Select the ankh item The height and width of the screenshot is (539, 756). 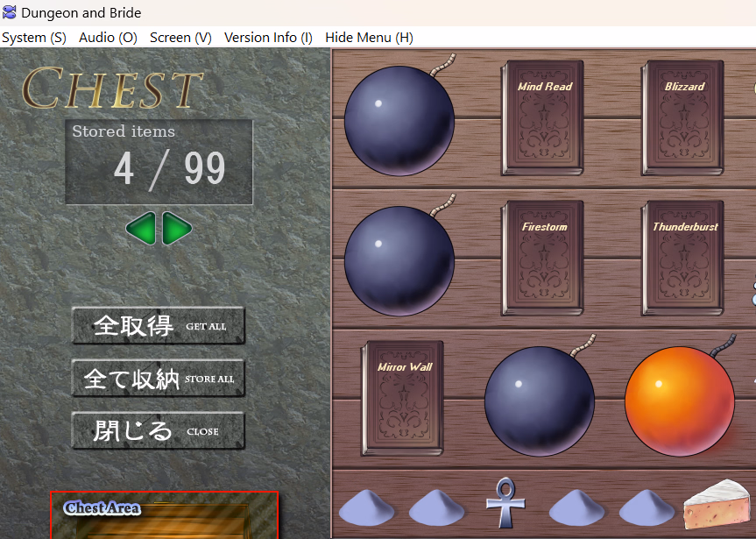click(x=504, y=502)
